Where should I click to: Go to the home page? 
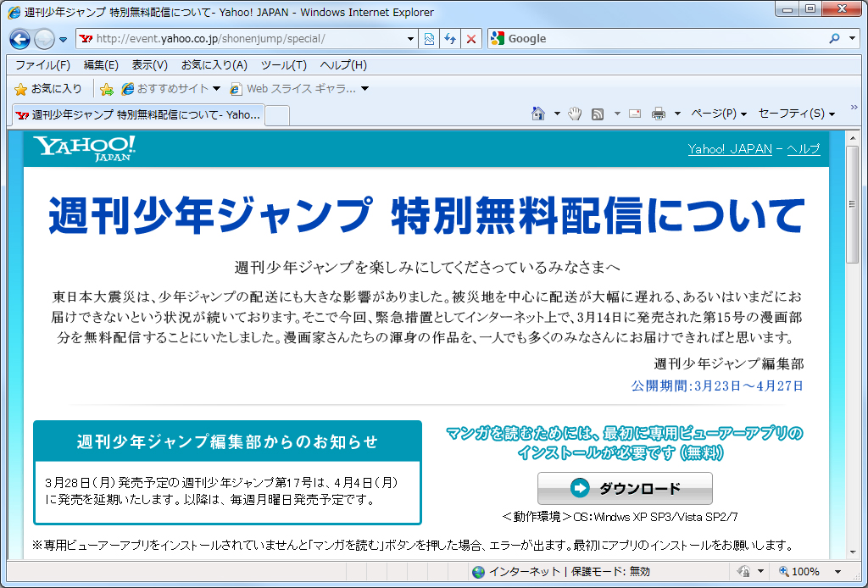[537, 113]
